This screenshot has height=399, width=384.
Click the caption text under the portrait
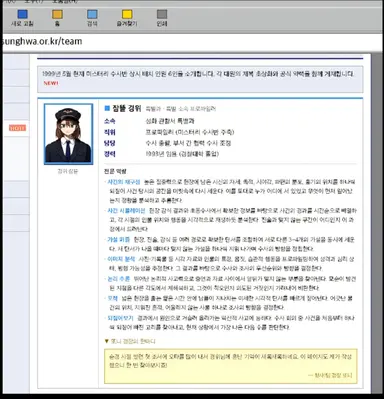68,171
